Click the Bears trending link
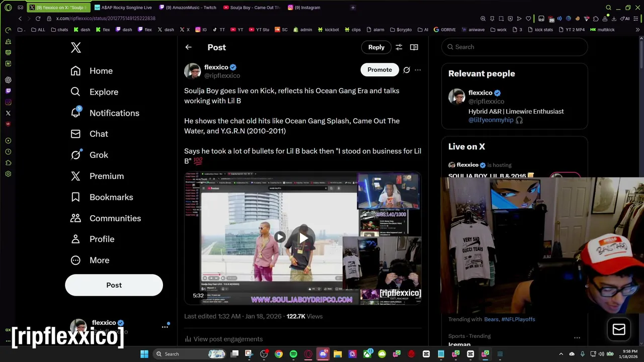 pyautogui.click(x=491, y=319)
